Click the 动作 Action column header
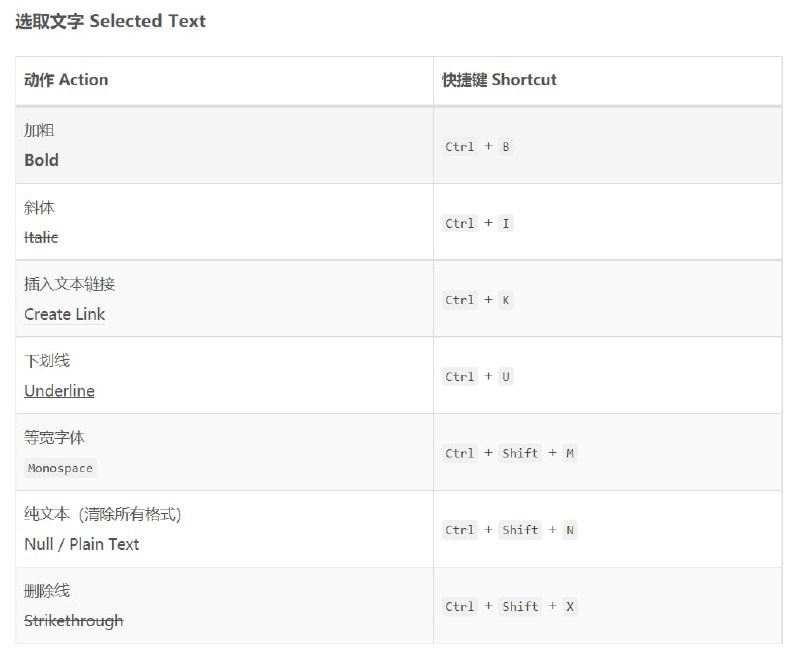Screen dimensions: 800x662 tap(66, 80)
